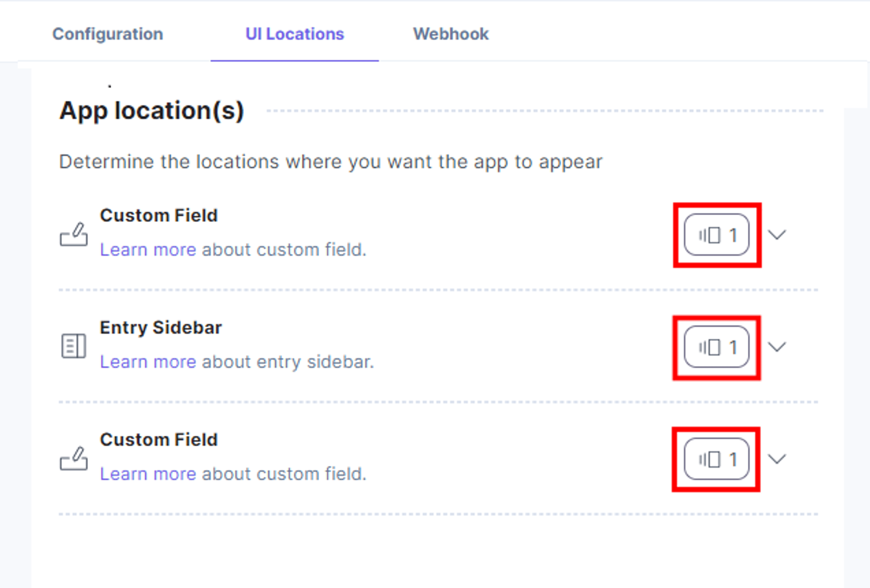The width and height of the screenshot is (870, 588).
Task: Open the Webhook tab
Action: (451, 34)
